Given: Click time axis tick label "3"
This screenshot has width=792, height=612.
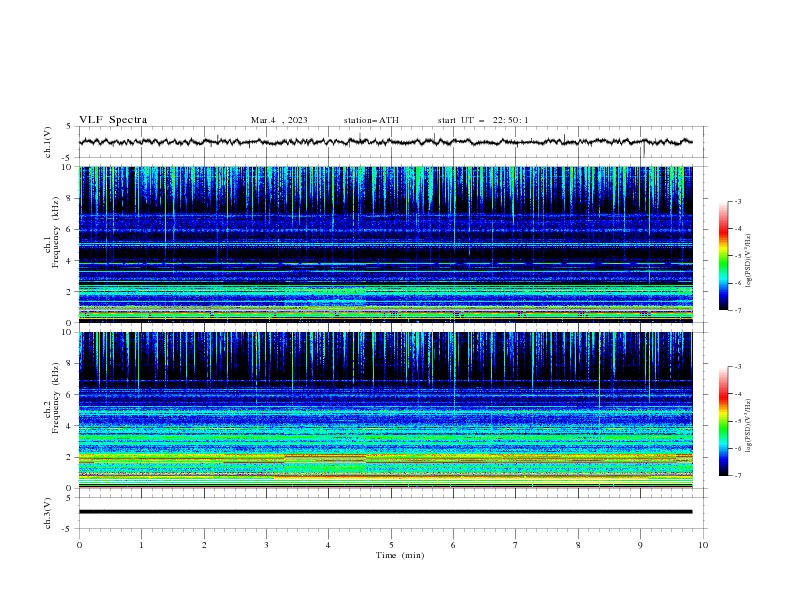Looking at the screenshot, I should pos(266,545).
